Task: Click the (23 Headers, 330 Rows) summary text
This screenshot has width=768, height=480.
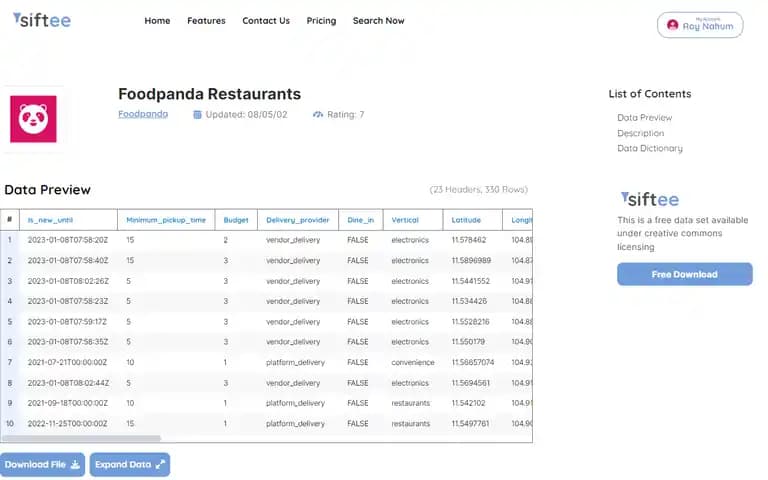Action: pyautogui.click(x=479, y=190)
